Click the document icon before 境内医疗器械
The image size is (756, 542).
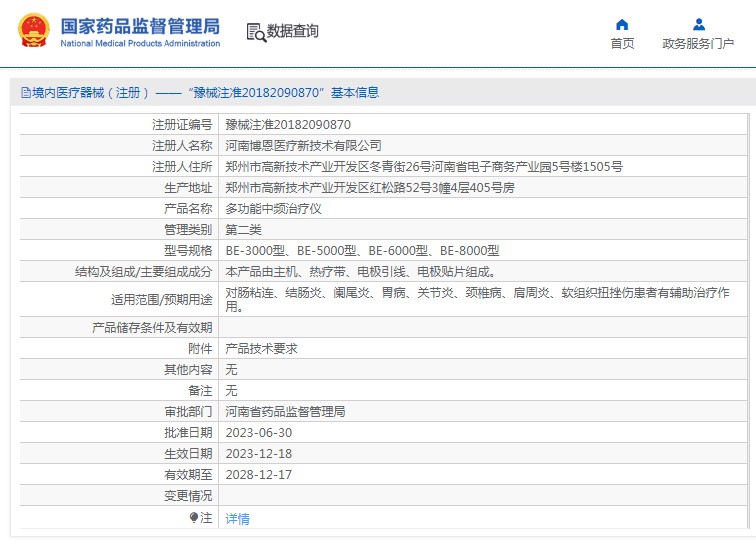tap(26, 93)
